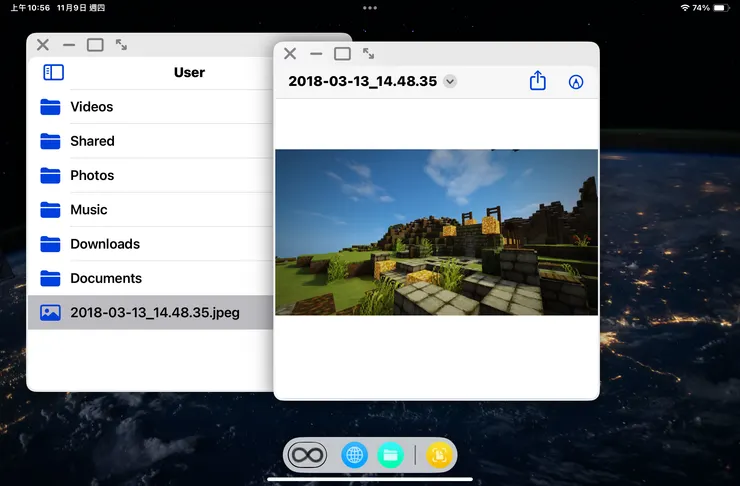
Task: Minimize the image viewer window
Action: (316, 54)
